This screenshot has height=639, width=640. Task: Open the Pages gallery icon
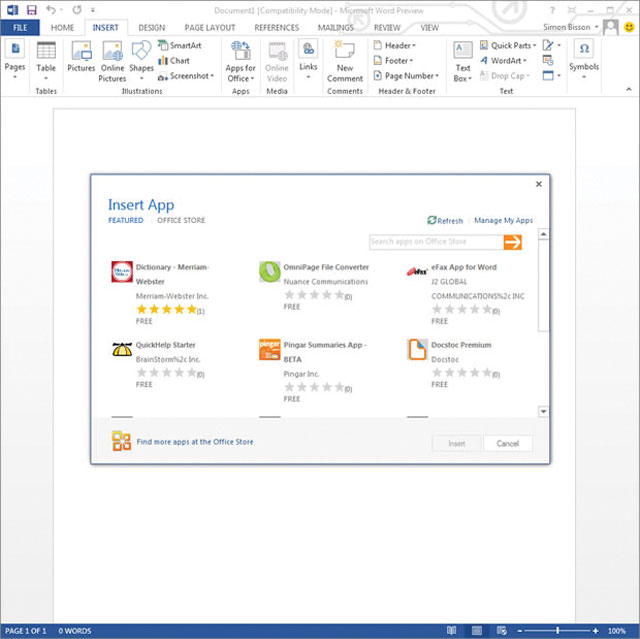point(15,49)
